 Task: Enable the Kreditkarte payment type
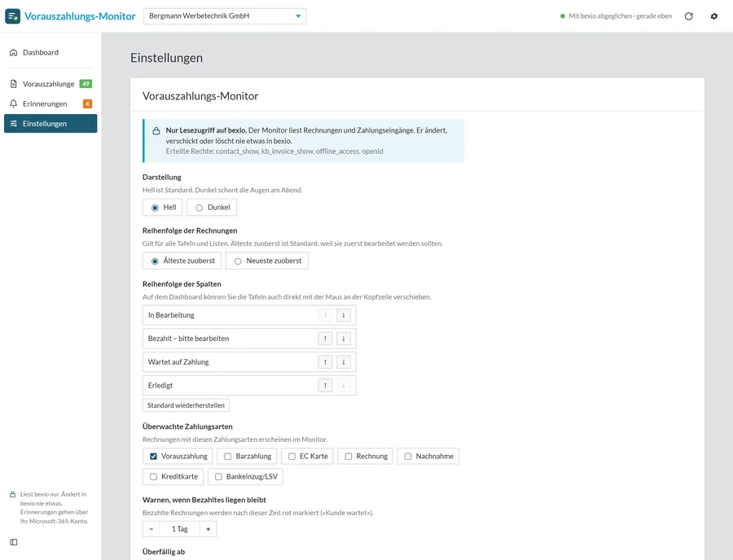(x=173, y=476)
